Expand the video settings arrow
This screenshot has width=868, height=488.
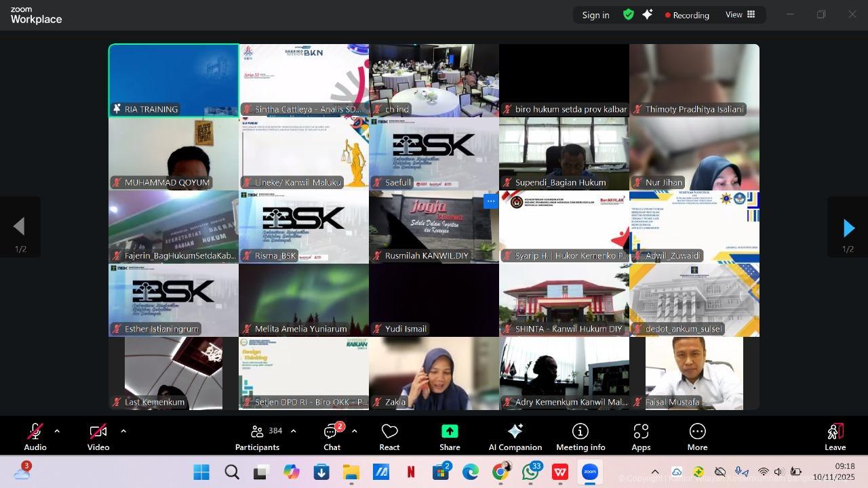pos(123,431)
